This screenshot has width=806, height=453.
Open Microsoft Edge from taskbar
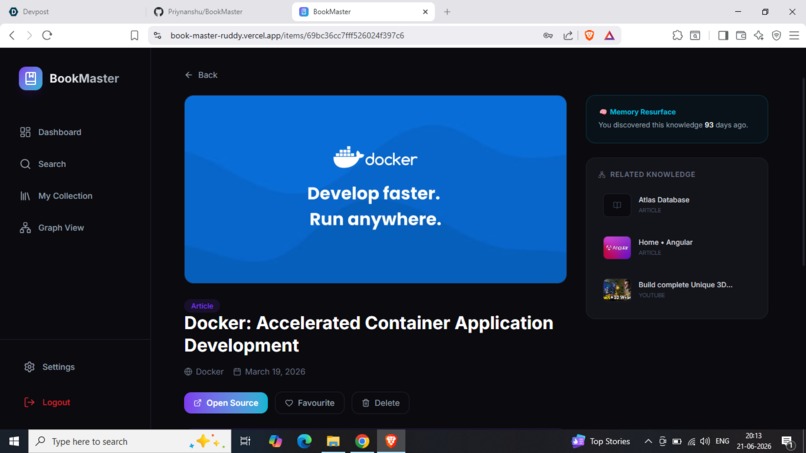click(304, 441)
